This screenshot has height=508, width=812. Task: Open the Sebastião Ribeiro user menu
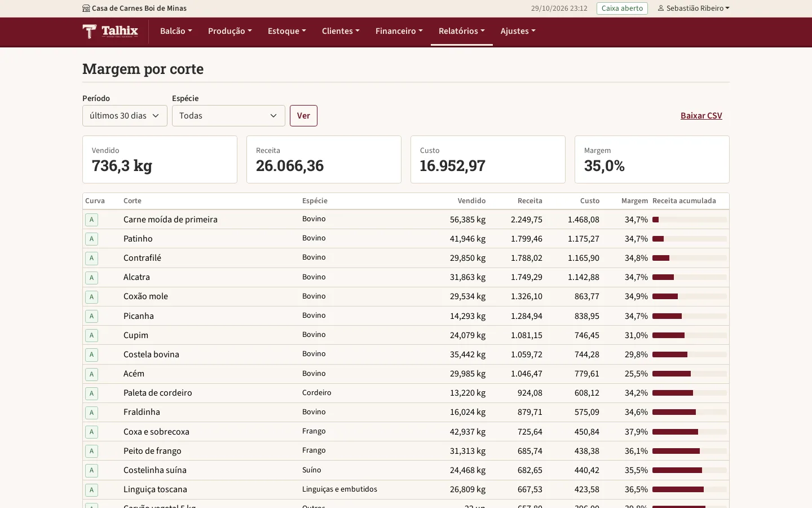coord(694,8)
